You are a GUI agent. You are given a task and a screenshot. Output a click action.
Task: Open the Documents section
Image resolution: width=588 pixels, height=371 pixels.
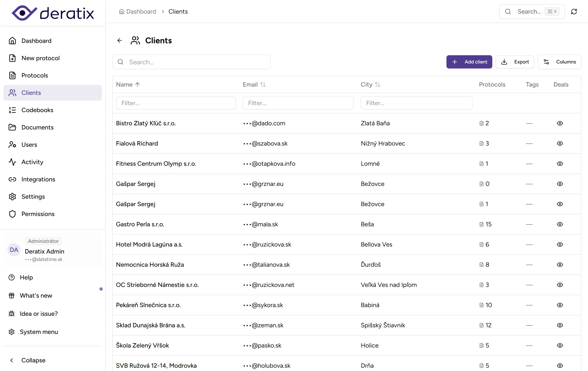[38, 127]
